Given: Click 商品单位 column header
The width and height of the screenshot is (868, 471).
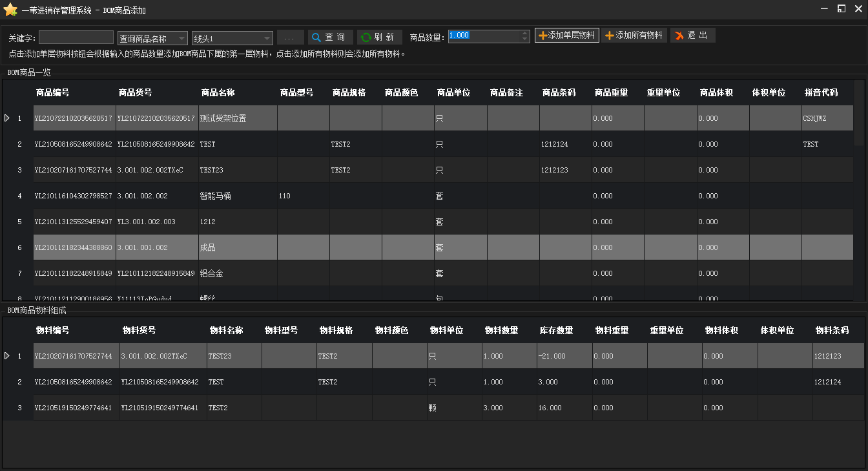Looking at the screenshot, I should pyautogui.click(x=453, y=92).
